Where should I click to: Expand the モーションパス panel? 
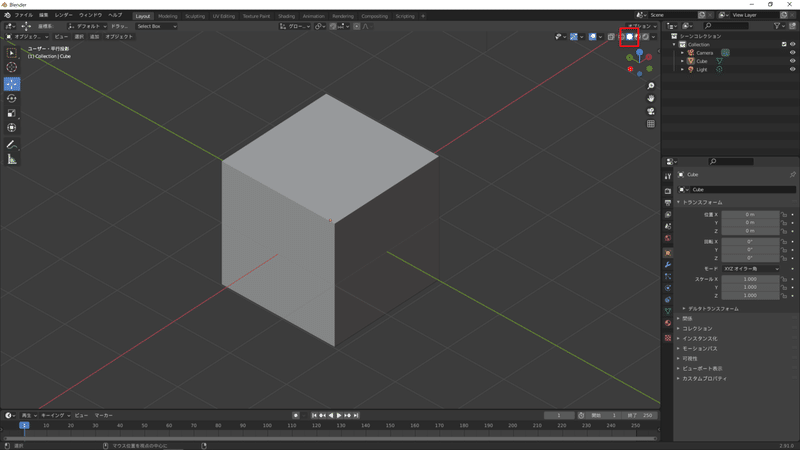tap(697, 348)
